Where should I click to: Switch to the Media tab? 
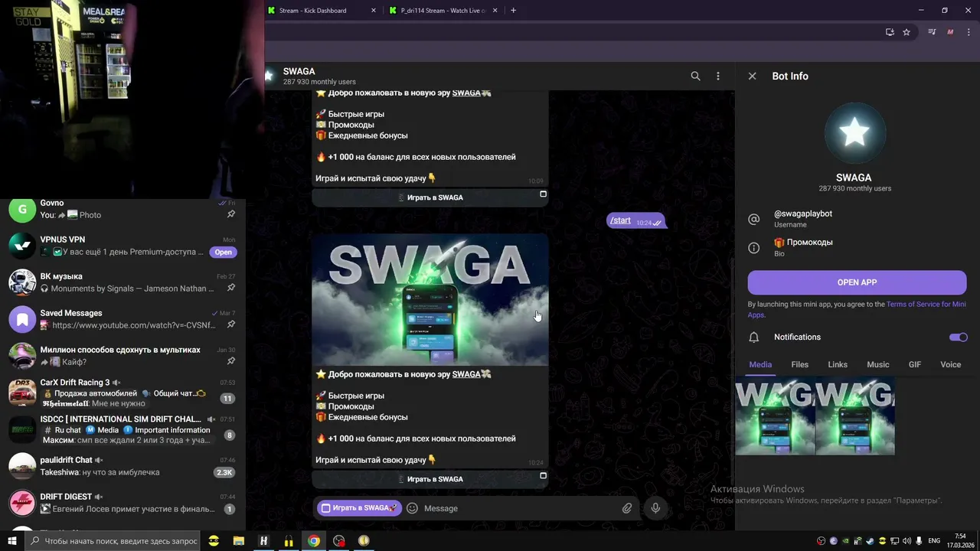point(760,364)
